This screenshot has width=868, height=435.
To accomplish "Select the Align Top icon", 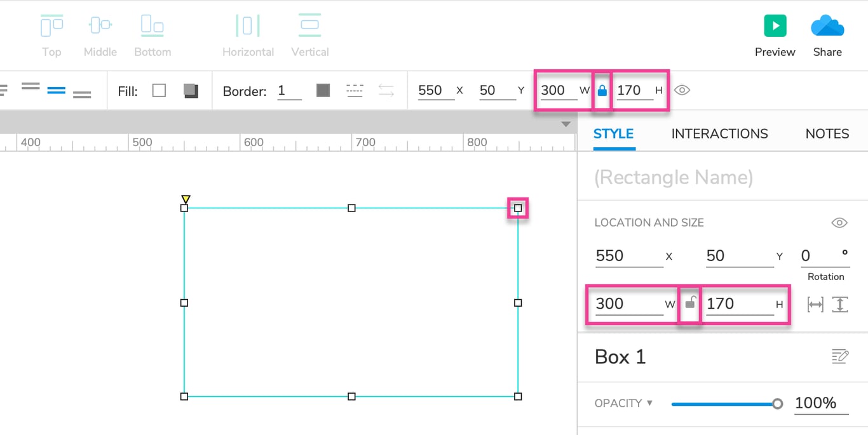I will click(51, 26).
